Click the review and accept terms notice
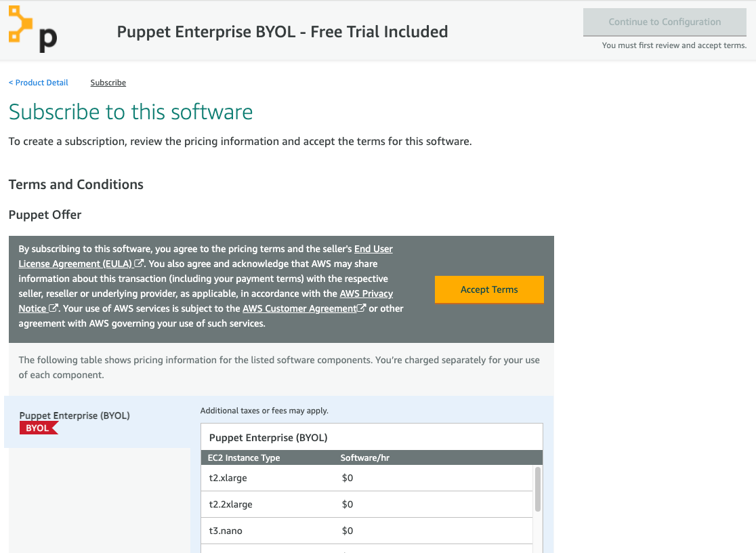 point(674,45)
